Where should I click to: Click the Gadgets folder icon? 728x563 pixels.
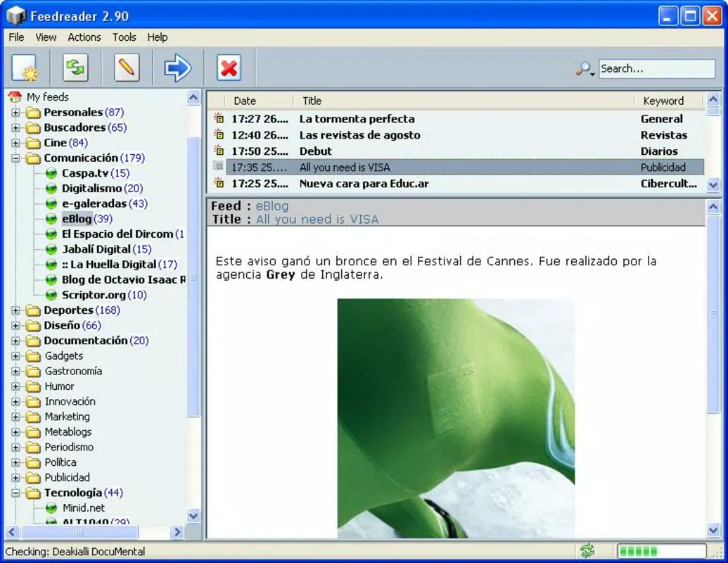[x=33, y=356]
